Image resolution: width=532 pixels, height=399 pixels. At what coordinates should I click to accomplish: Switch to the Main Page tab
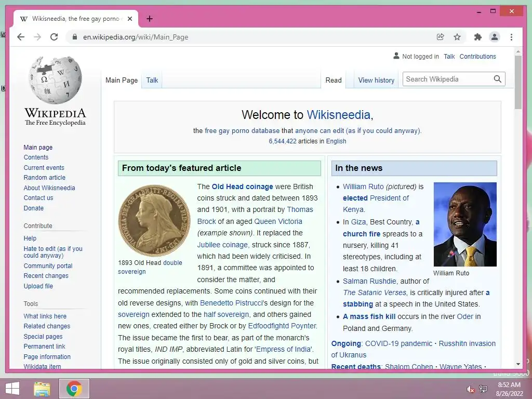click(x=122, y=81)
